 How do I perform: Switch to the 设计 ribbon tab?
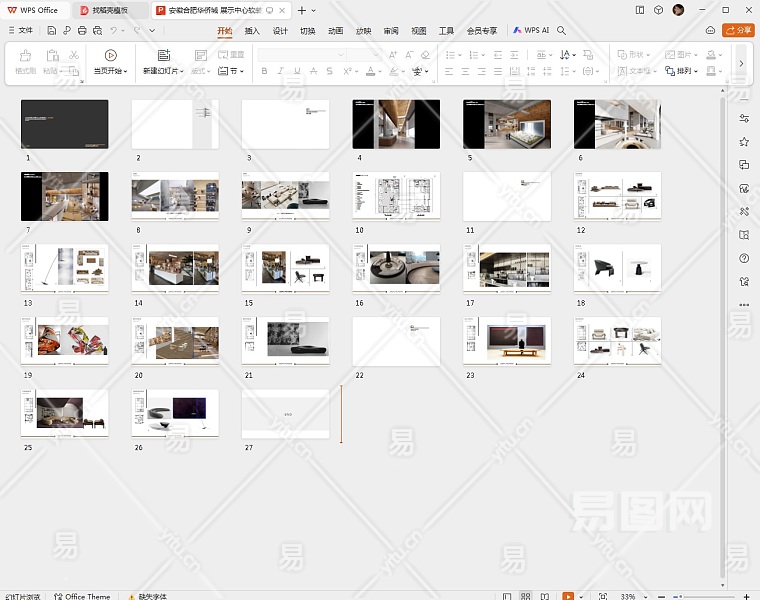[280, 30]
